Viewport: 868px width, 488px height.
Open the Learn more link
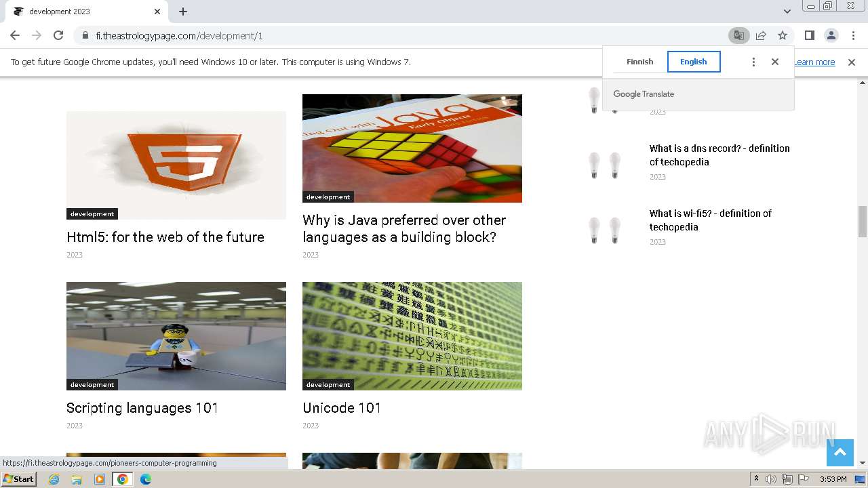[815, 62]
